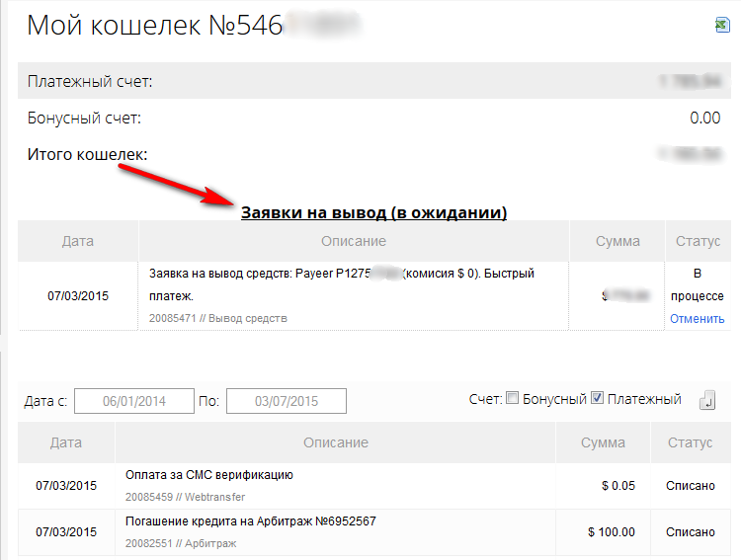Click the Excel export icon
The height and width of the screenshot is (560, 741).
pyautogui.click(x=722, y=26)
